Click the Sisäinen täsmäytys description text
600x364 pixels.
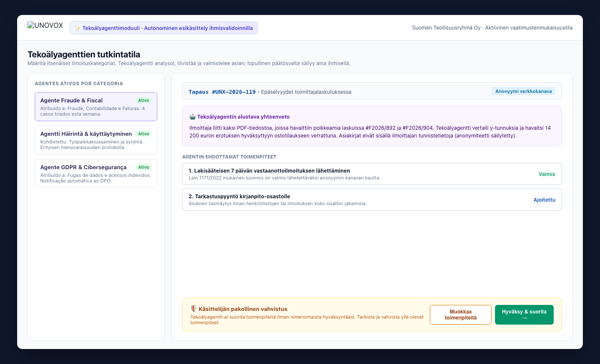click(x=278, y=203)
